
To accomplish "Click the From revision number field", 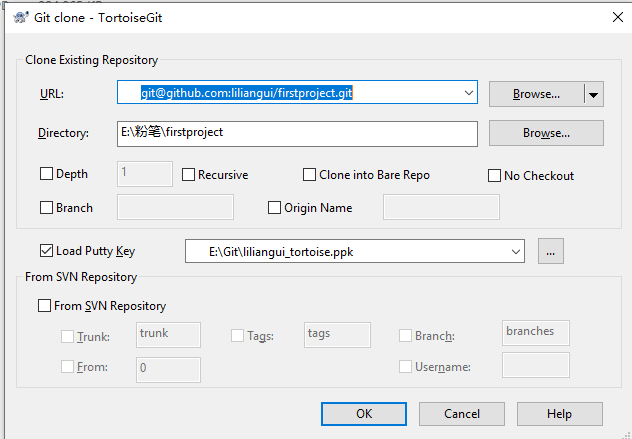I will click(168, 370).
